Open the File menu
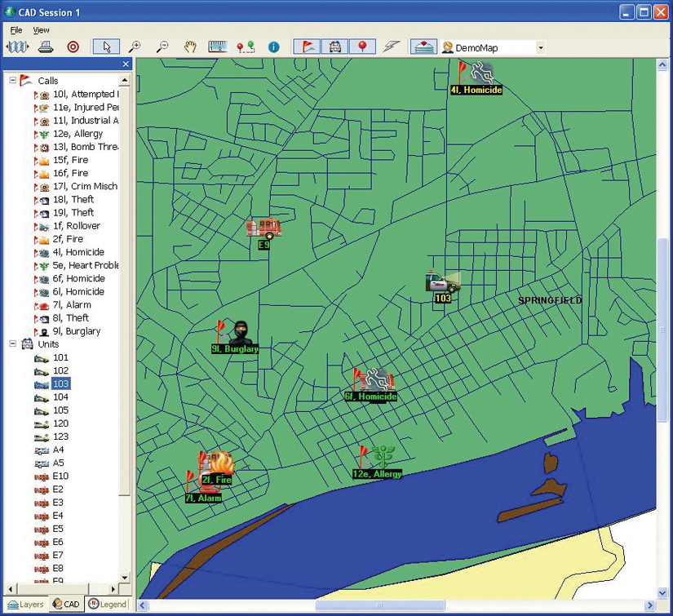The width and height of the screenshot is (673, 616). coord(16,30)
